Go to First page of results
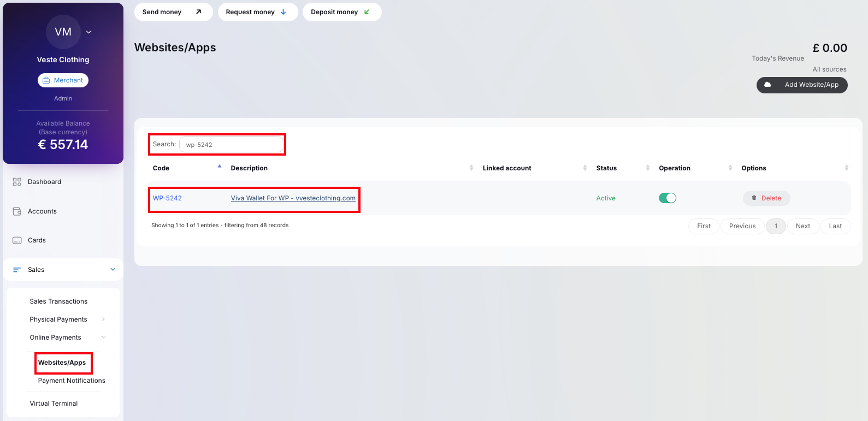This screenshot has width=868, height=421. tap(704, 226)
